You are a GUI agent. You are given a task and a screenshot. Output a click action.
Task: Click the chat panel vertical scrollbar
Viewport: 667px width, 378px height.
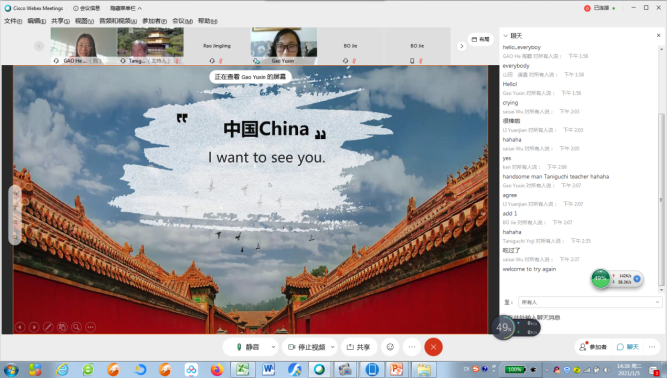click(x=661, y=200)
